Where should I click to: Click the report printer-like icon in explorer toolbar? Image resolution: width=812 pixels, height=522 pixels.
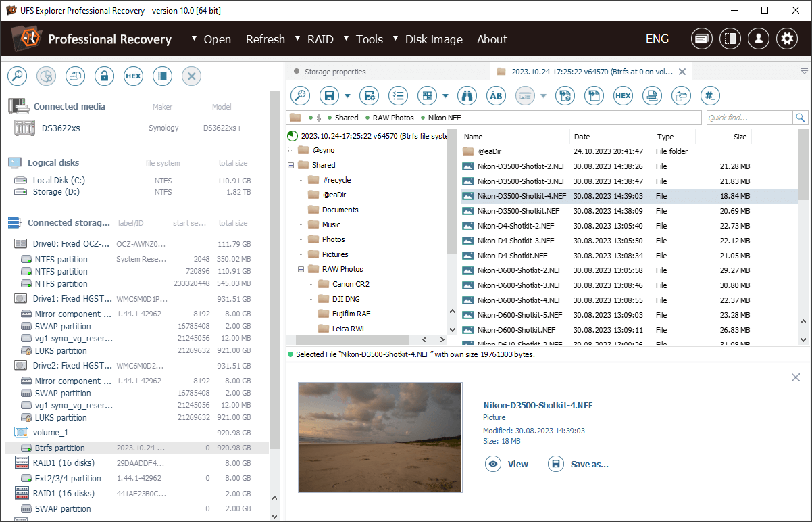coord(652,96)
